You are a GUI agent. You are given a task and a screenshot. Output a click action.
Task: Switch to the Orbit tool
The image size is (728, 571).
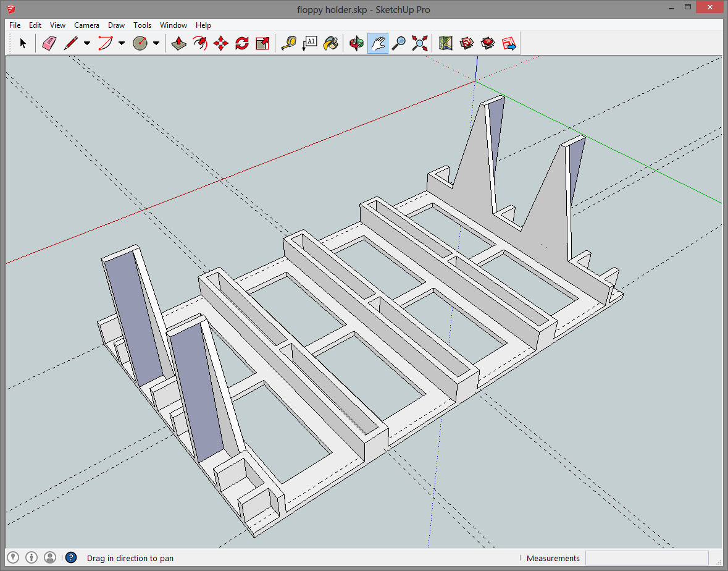click(356, 43)
